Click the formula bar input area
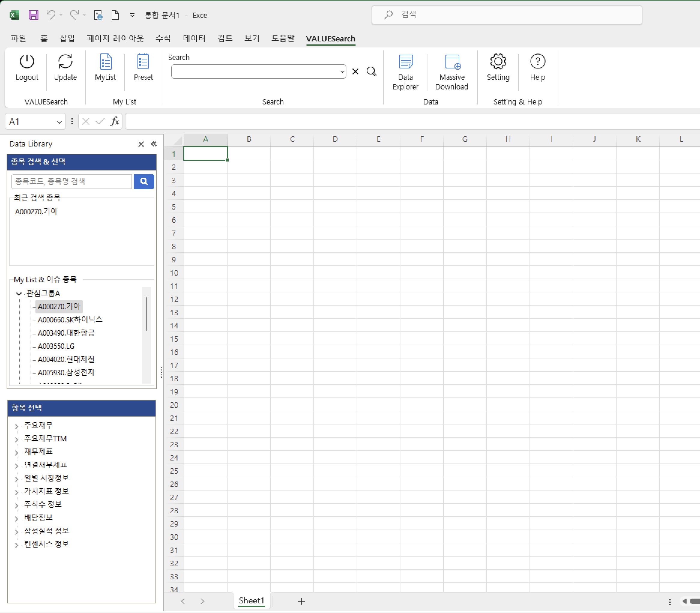The height and width of the screenshot is (613, 700). 412,122
